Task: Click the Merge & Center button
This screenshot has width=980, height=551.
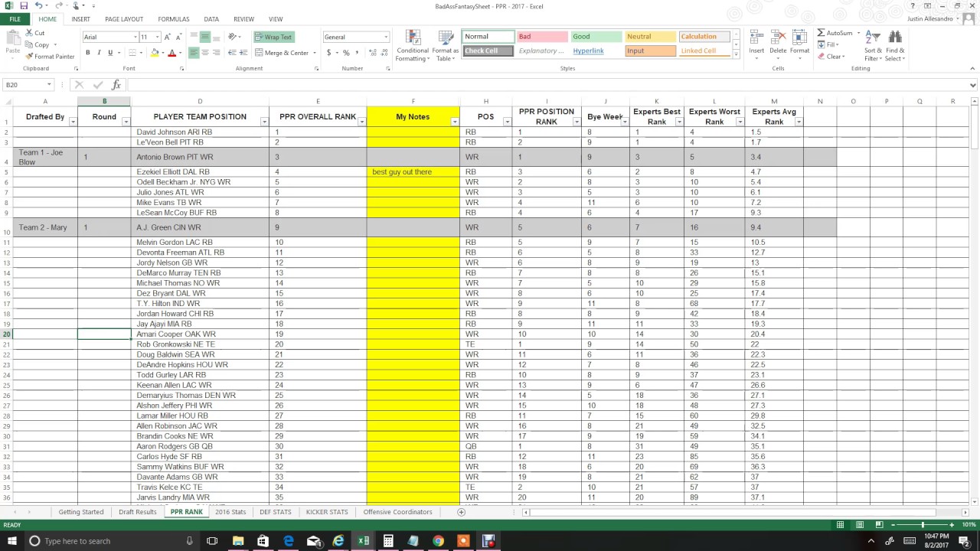Action: [281, 53]
